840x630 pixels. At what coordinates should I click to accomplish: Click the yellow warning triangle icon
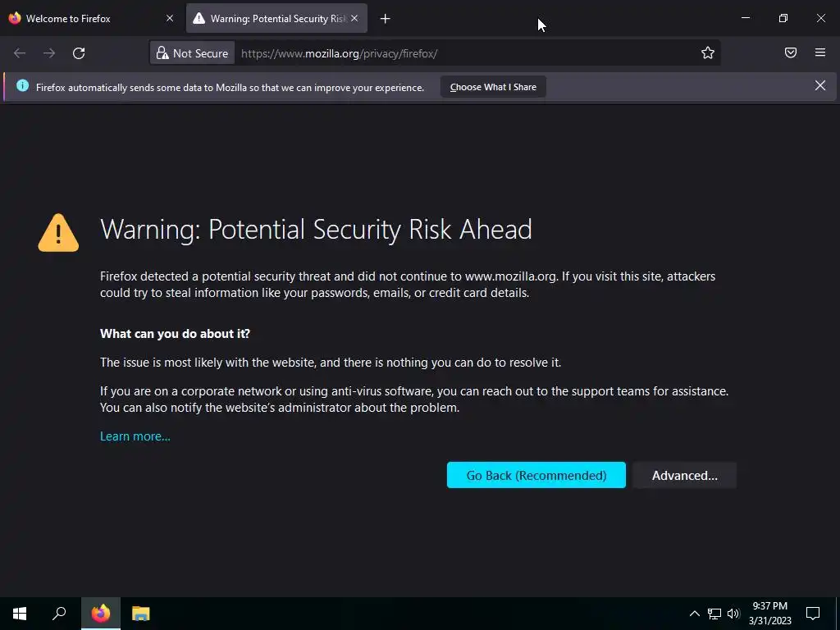[58, 232]
